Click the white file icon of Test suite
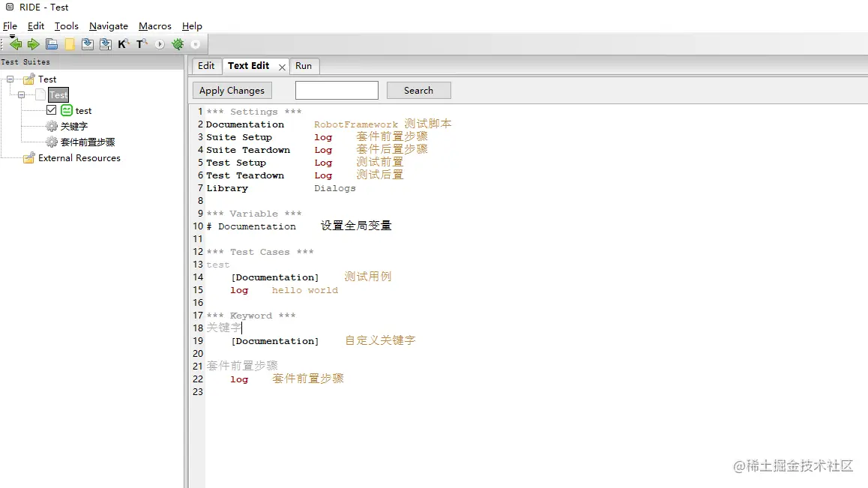 tap(40, 94)
